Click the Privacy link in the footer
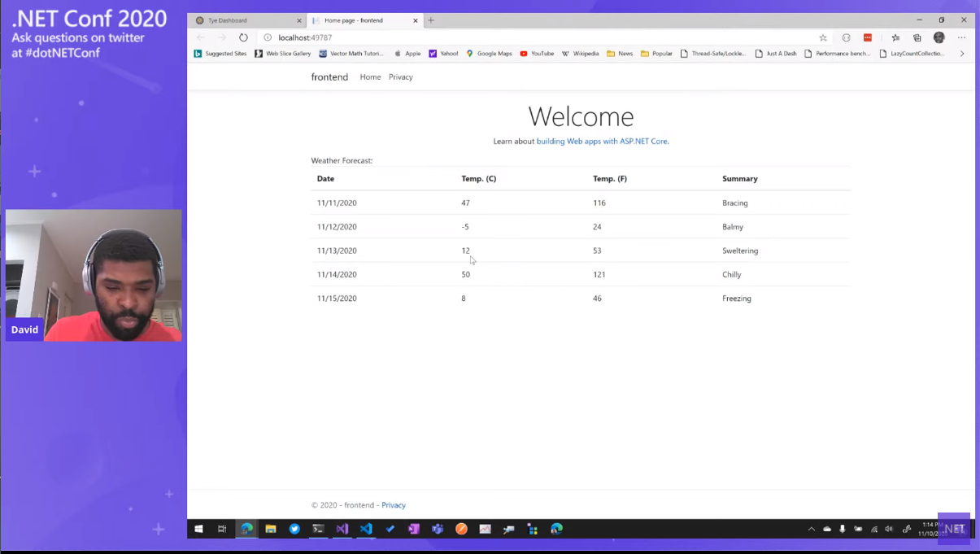 click(x=394, y=505)
